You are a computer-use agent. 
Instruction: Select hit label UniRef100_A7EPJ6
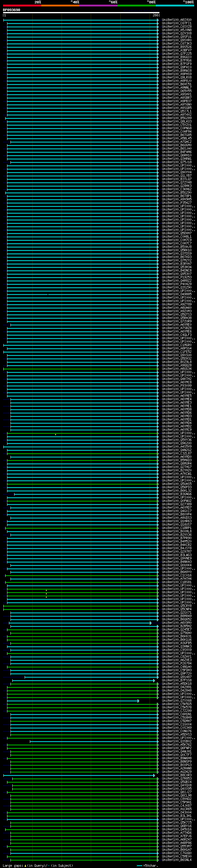[177, 836]
